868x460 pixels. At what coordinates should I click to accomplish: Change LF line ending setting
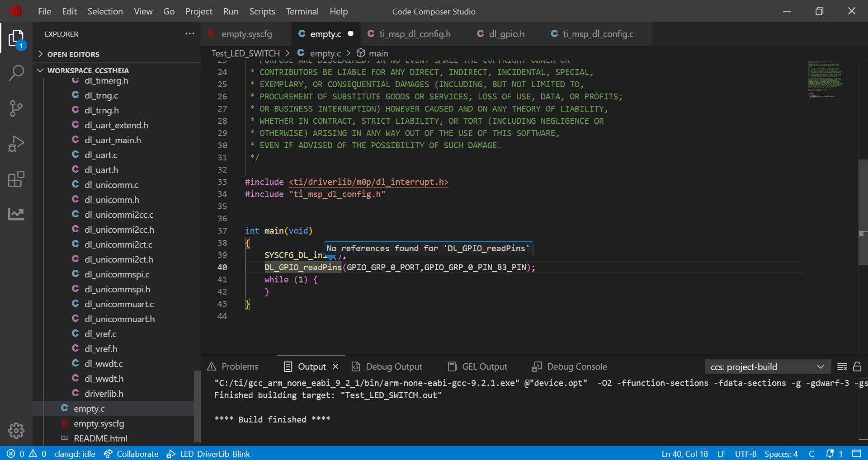pos(722,454)
